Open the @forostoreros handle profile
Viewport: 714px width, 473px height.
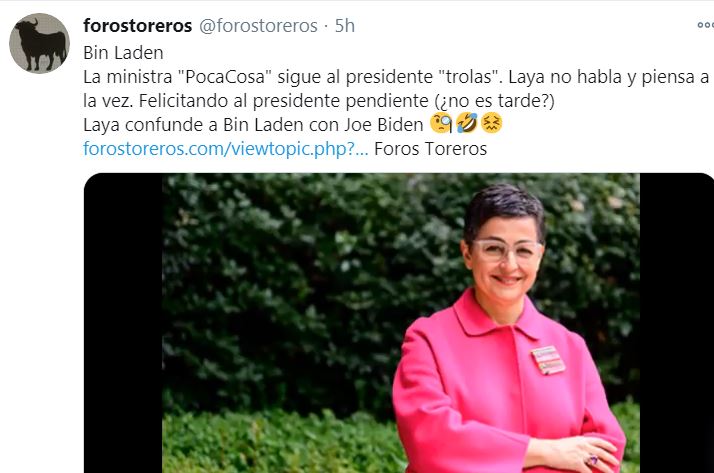[x=258, y=26]
